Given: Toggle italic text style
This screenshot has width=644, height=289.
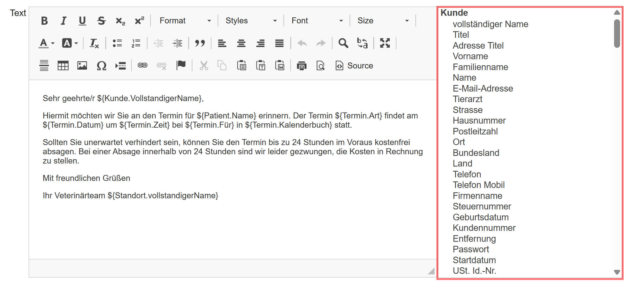Looking at the screenshot, I should [63, 21].
